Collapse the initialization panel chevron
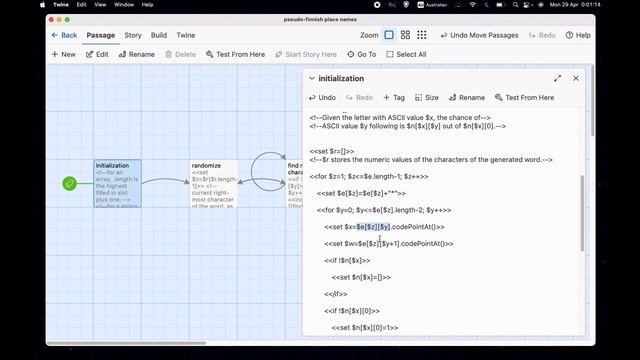 click(312, 78)
